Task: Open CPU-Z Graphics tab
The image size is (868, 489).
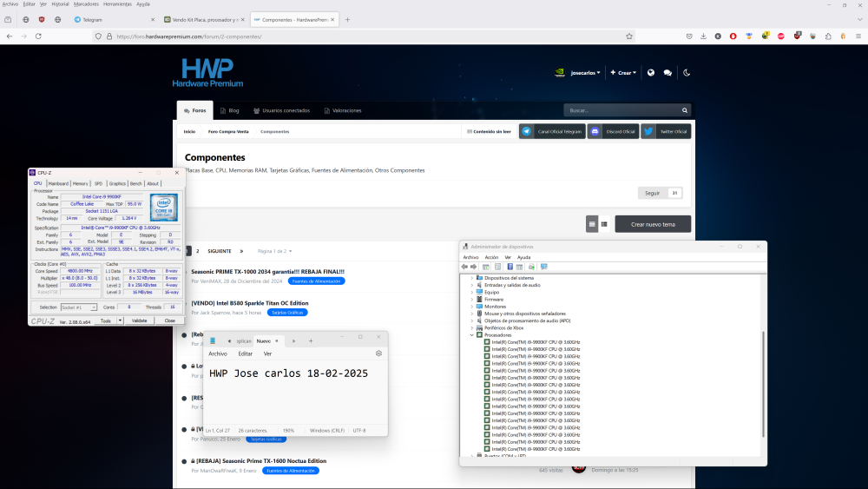Action: (117, 183)
